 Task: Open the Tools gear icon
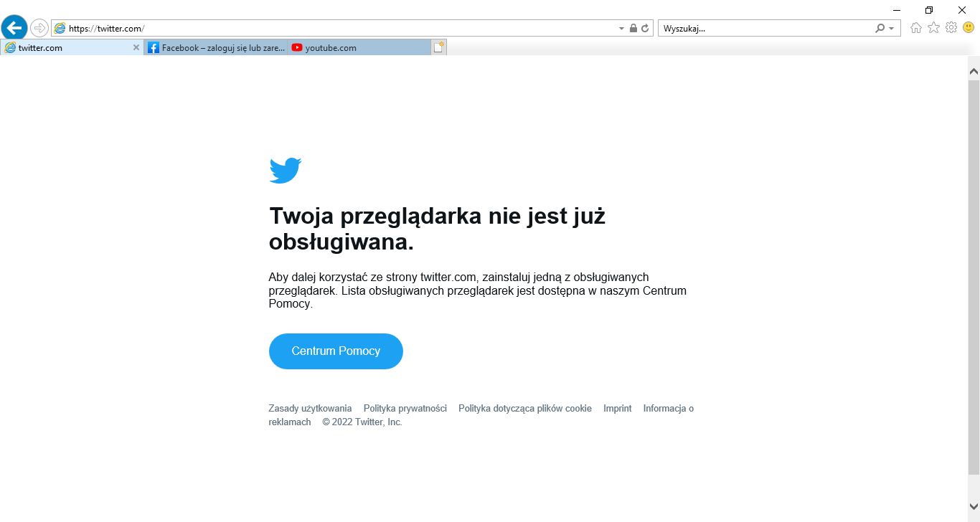(x=951, y=28)
